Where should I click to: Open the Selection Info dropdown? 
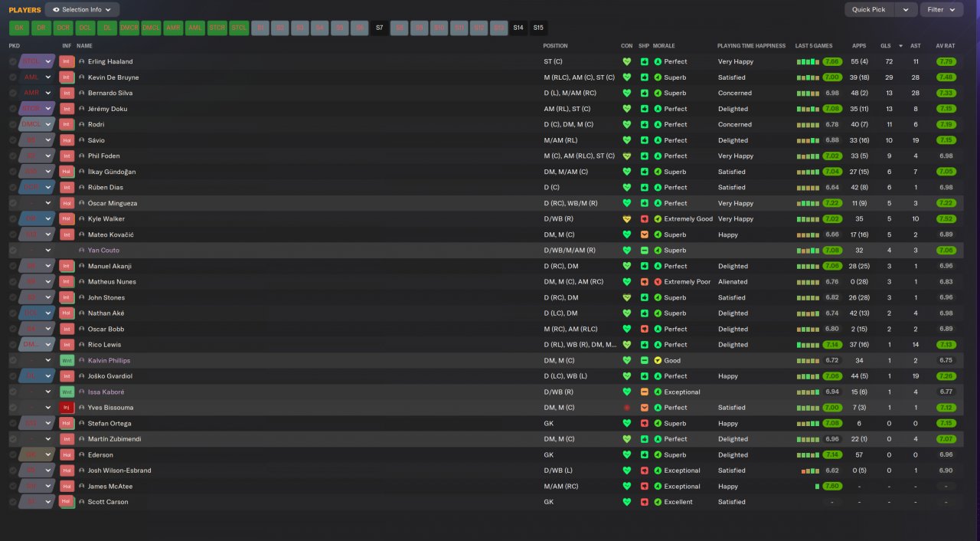point(82,10)
